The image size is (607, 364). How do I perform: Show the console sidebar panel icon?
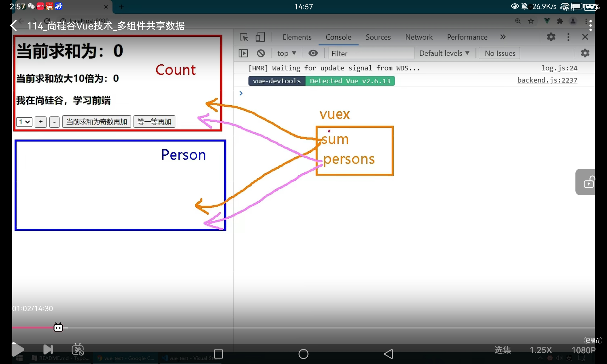(243, 53)
